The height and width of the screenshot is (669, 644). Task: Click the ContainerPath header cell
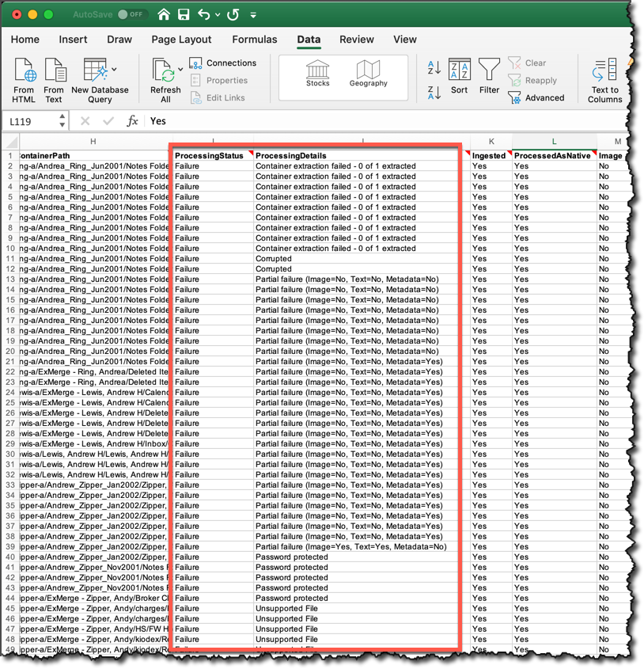click(94, 156)
